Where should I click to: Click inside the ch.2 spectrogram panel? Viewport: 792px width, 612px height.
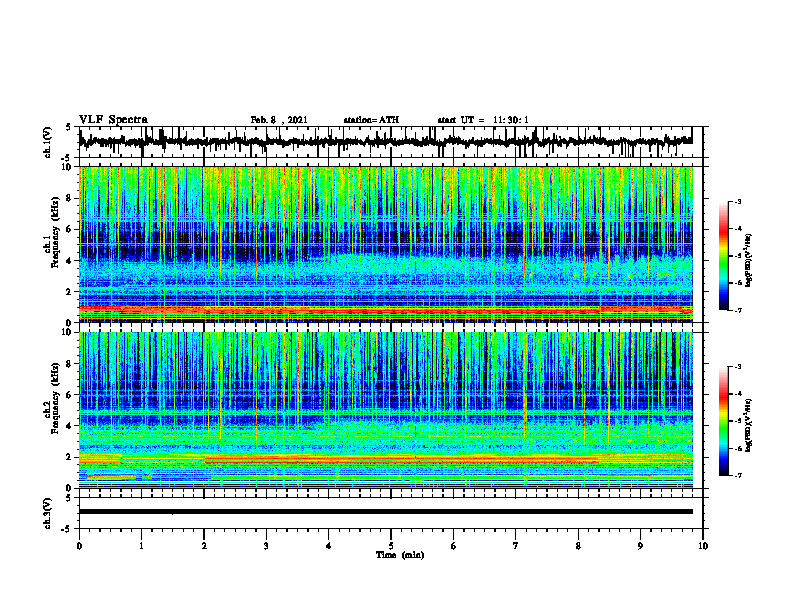click(385, 410)
